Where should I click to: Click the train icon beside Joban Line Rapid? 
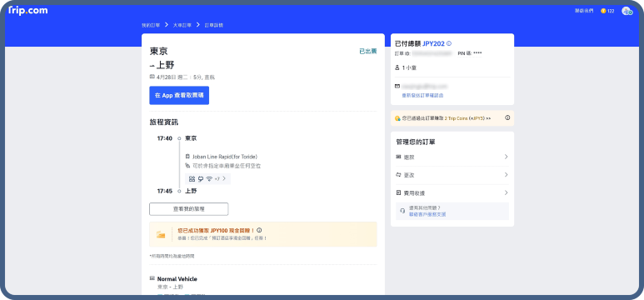187,157
